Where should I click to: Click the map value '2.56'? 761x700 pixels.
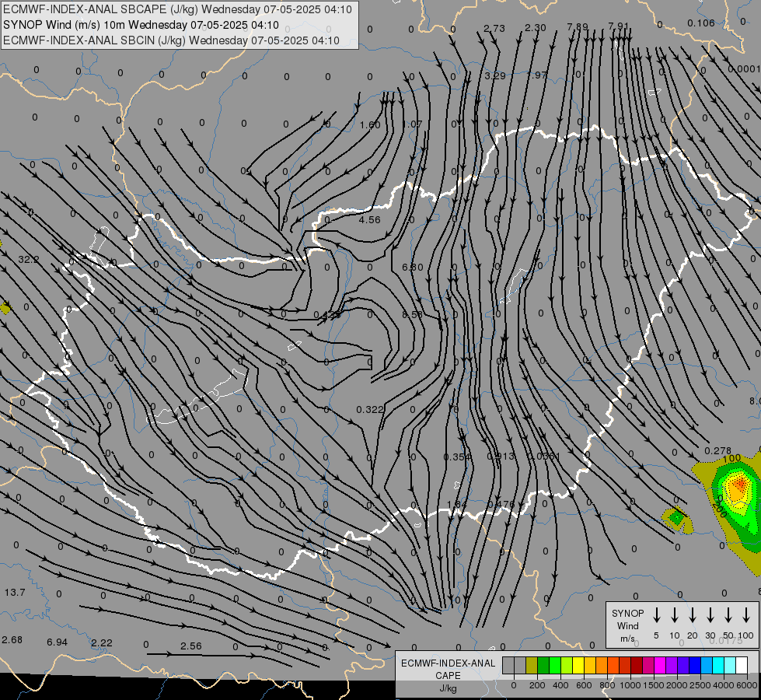point(190,646)
